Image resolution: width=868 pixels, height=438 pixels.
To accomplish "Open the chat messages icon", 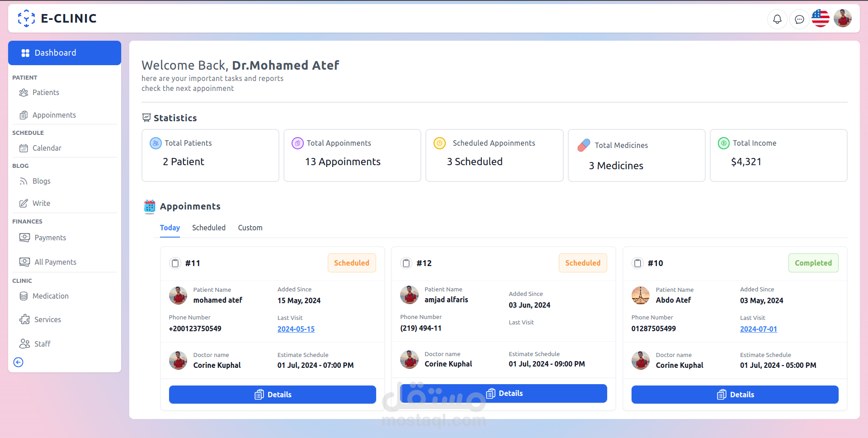I will [x=799, y=19].
